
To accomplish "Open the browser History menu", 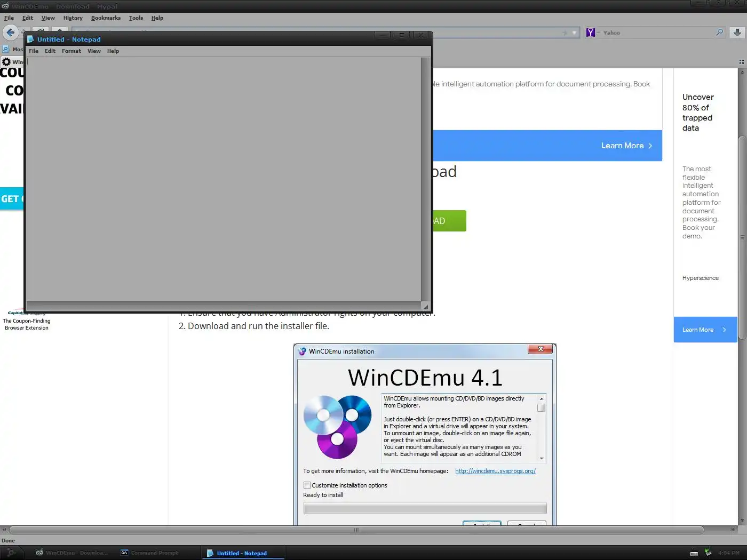I will (x=73, y=18).
